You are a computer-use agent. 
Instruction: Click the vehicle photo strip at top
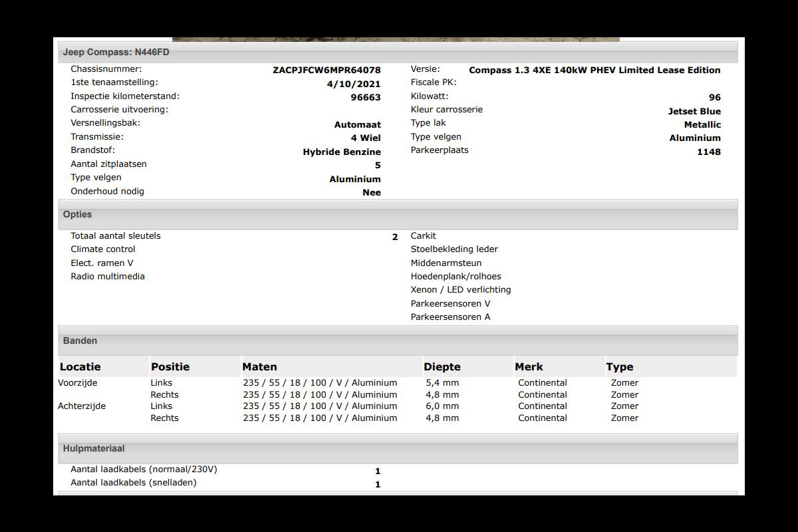tap(396, 39)
